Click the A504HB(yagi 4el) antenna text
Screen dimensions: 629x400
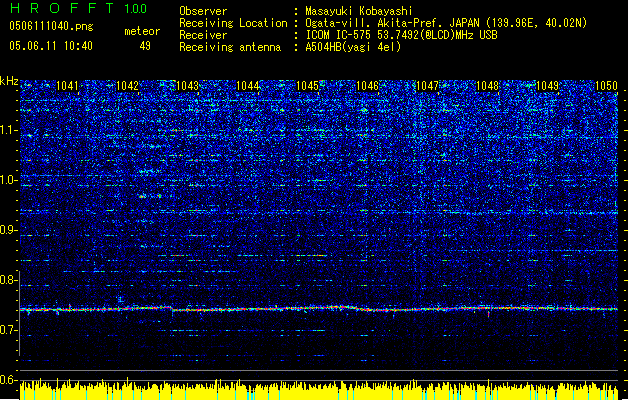tap(353, 47)
